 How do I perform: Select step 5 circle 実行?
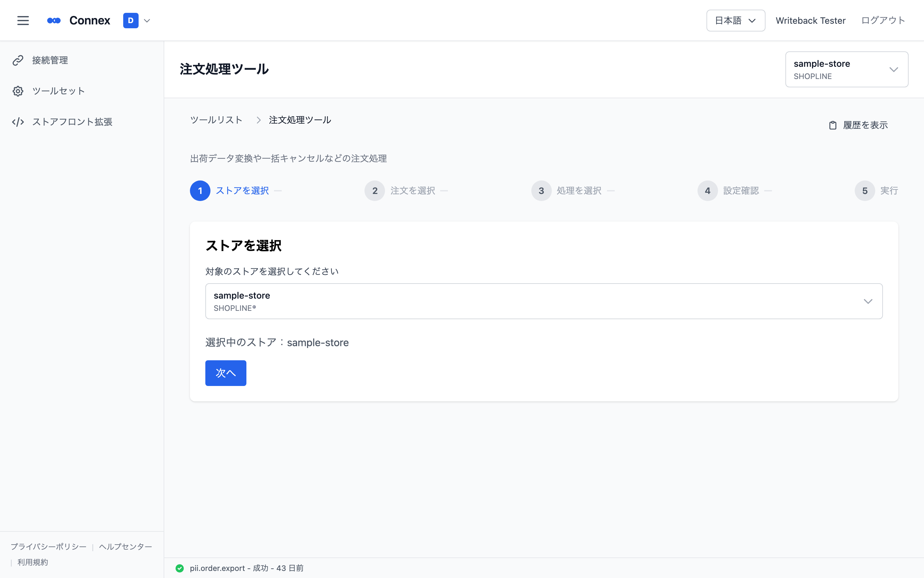coord(865,191)
